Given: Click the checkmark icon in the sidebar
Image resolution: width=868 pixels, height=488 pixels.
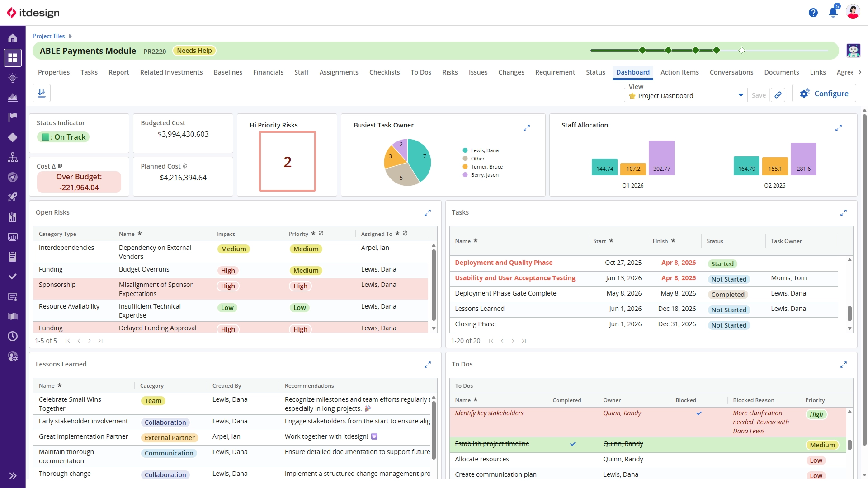Looking at the screenshot, I should pyautogui.click(x=13, y=277).
